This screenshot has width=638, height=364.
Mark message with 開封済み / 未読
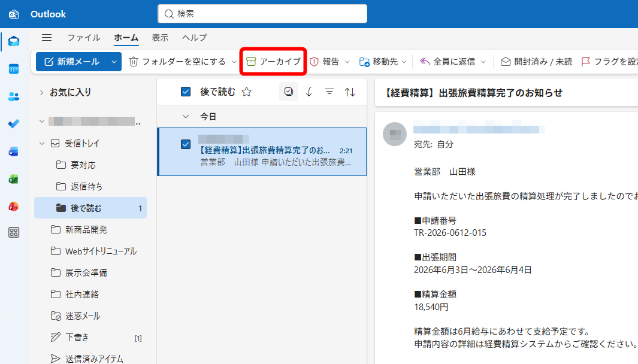pyautogui.click(x=536, y=62)
